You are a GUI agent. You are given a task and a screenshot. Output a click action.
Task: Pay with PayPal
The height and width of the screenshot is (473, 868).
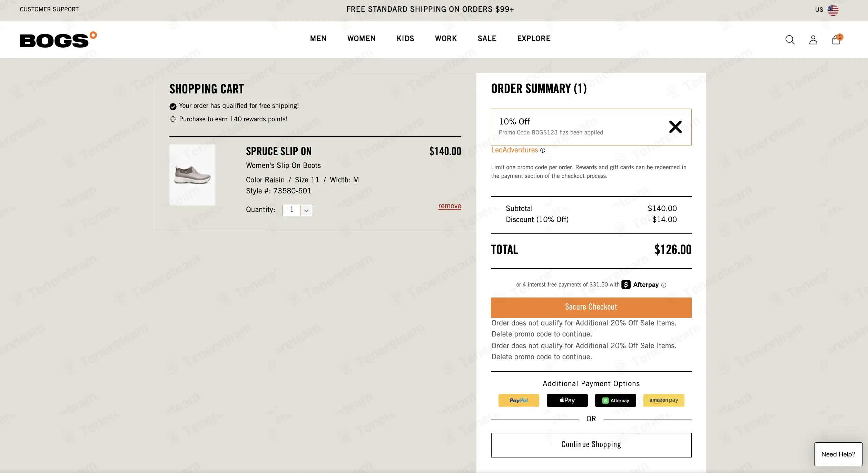pos(519,400)
